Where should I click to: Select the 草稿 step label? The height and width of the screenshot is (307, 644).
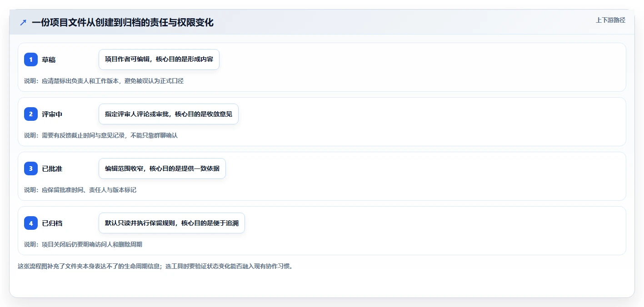click(x=49, y=59)
